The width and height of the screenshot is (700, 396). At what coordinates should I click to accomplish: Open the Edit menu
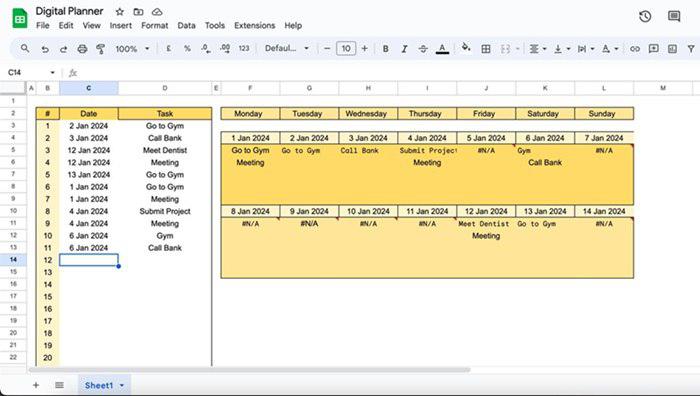66,25
